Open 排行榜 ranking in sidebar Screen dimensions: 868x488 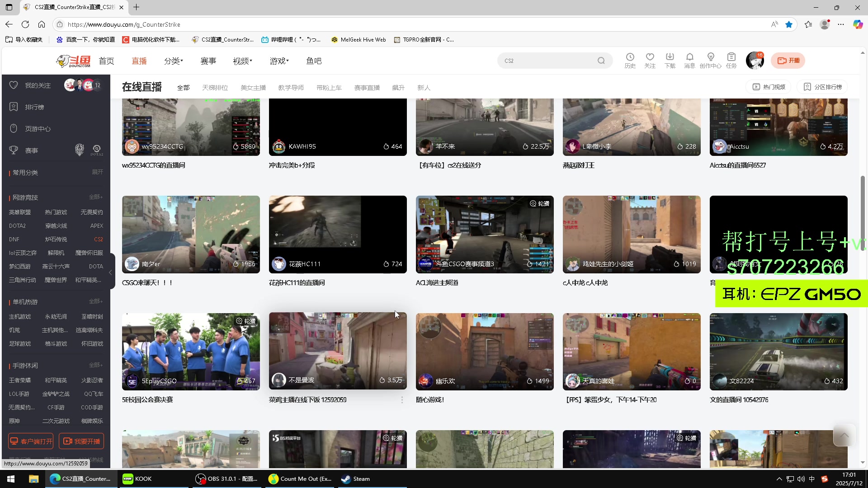pyautogui.click(x=34, y=107)
